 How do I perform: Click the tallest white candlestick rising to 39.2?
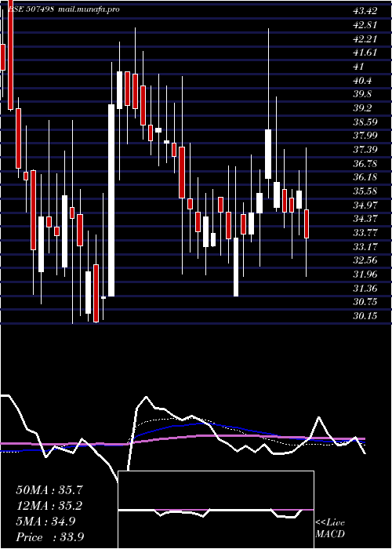(x=111, y=200)
